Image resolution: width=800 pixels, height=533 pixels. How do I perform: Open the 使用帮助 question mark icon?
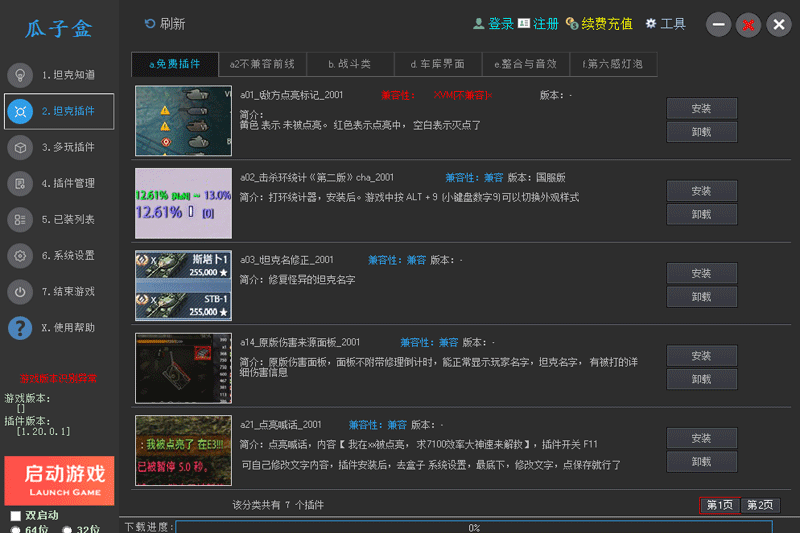(20, 328)
